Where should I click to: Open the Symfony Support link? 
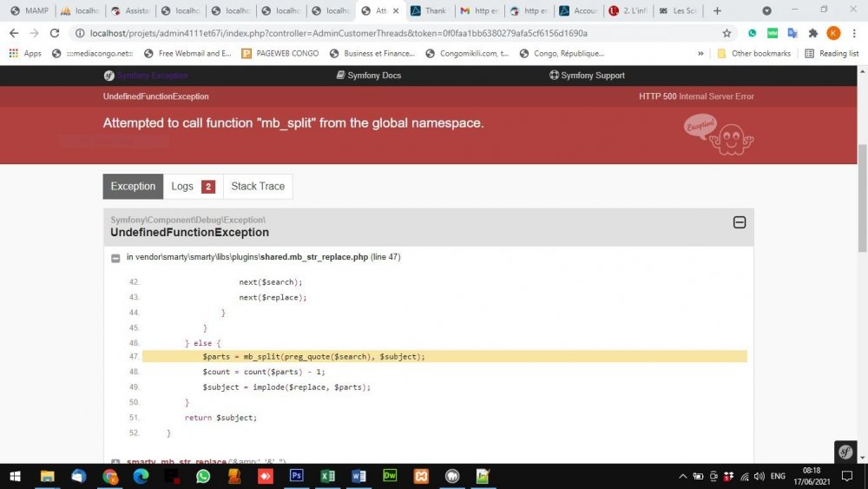pyautogui.click(x=587, y=76)
